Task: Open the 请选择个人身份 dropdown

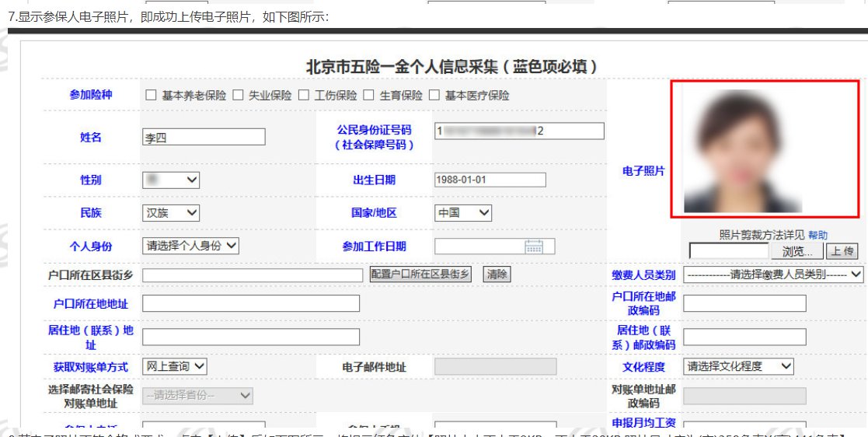Action: [x=191, y=246]
